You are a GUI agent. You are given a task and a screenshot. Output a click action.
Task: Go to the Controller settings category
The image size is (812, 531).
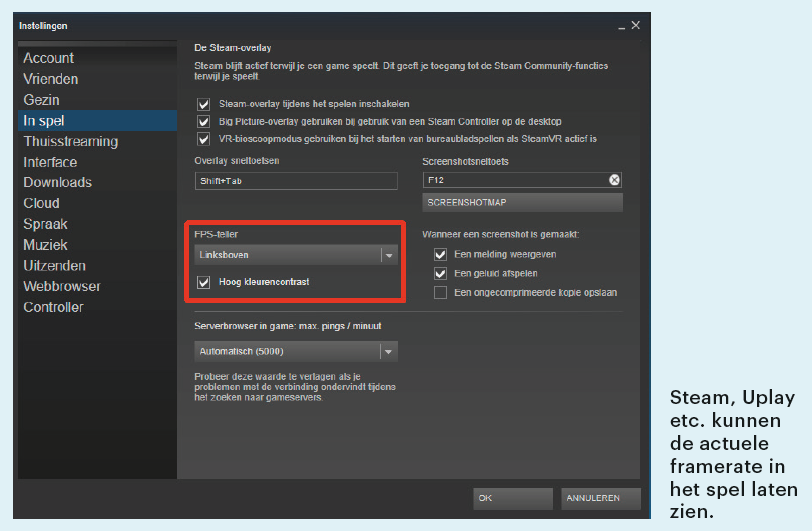pyautogui.click(x=54, y=307)
